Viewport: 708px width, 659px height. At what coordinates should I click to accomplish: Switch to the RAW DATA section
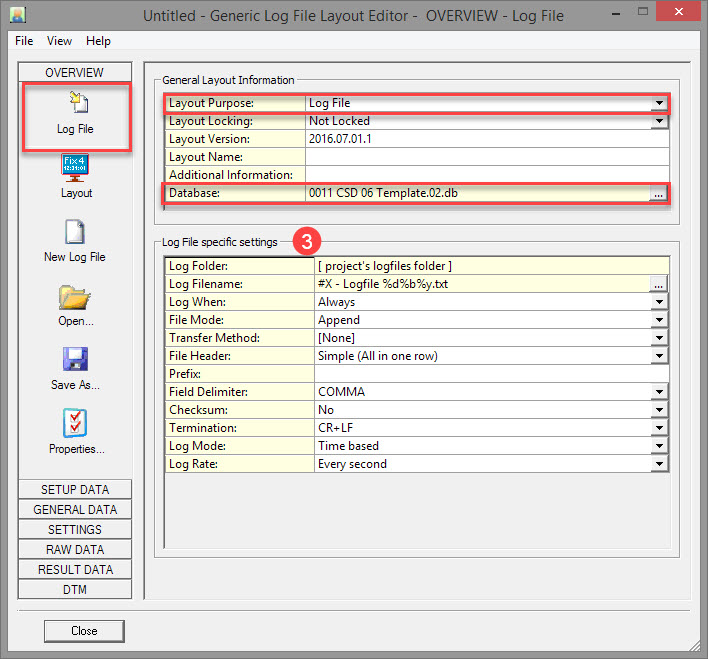coord(75,550)
